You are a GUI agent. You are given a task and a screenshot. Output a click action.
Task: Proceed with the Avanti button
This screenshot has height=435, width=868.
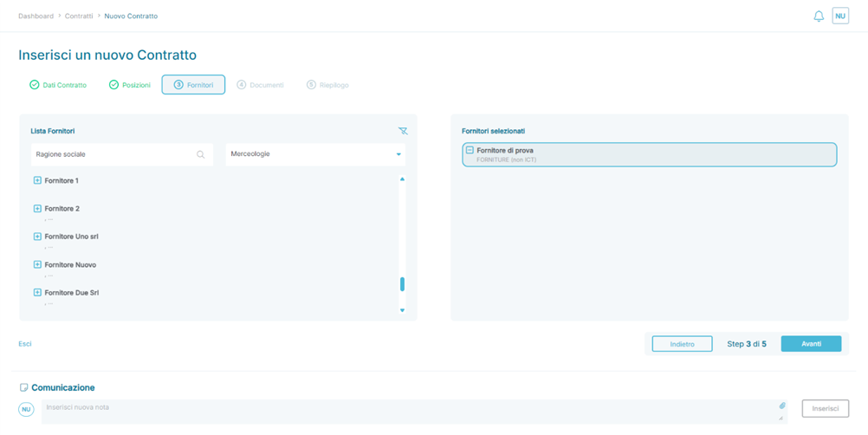click(811, 344)
